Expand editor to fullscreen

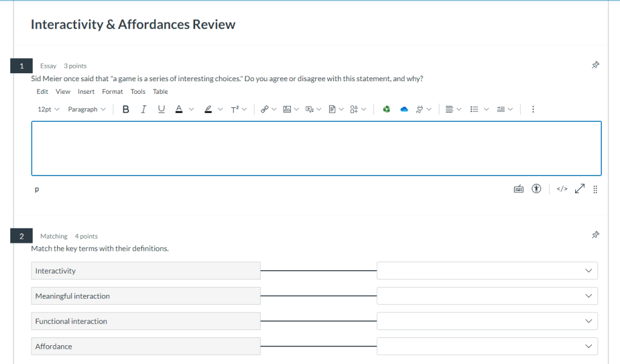coord(579,189)
